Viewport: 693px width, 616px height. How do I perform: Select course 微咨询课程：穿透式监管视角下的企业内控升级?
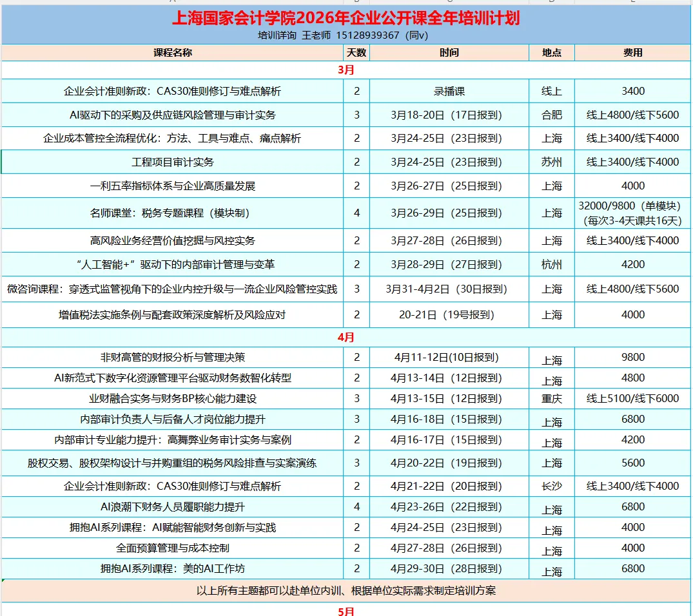point(172,289)
